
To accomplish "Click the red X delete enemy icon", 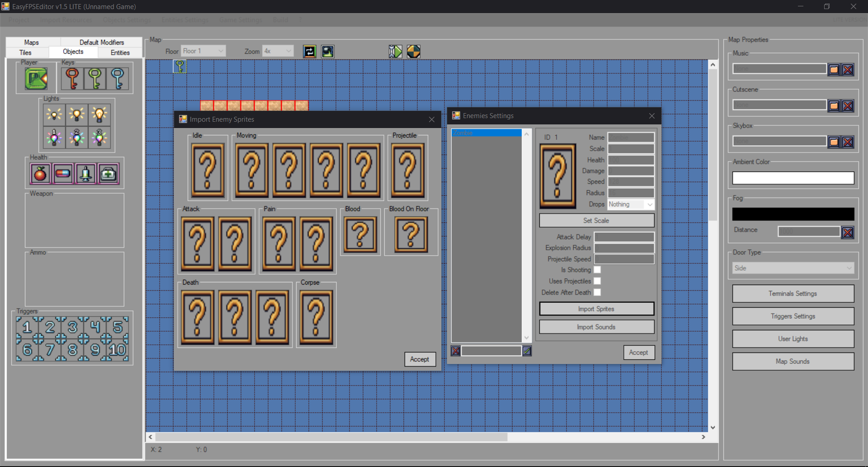I will 456,351.
